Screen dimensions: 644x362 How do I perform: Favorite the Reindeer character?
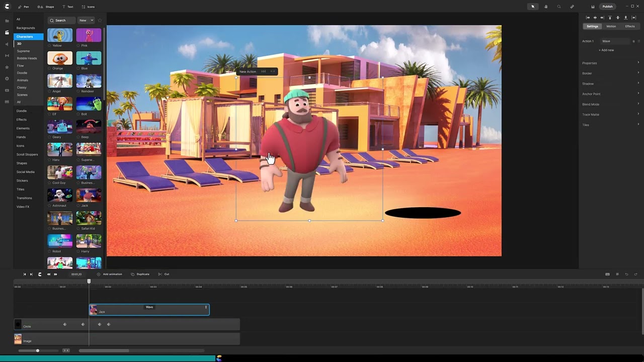[x=78, y=92]
